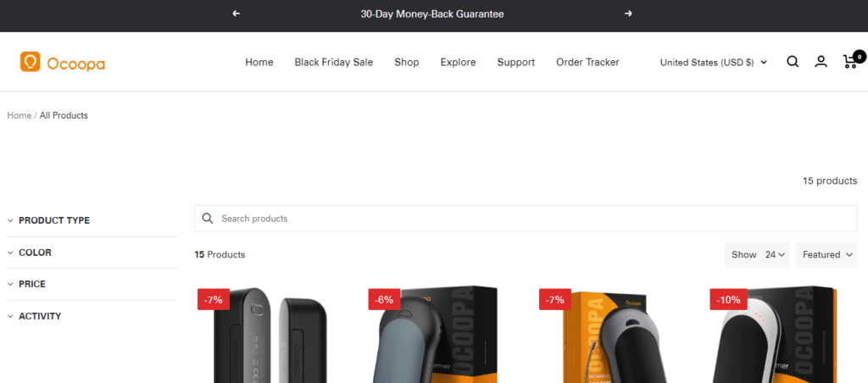
Task: Click the previous announcement arrow
Action: tap(236, 14)
